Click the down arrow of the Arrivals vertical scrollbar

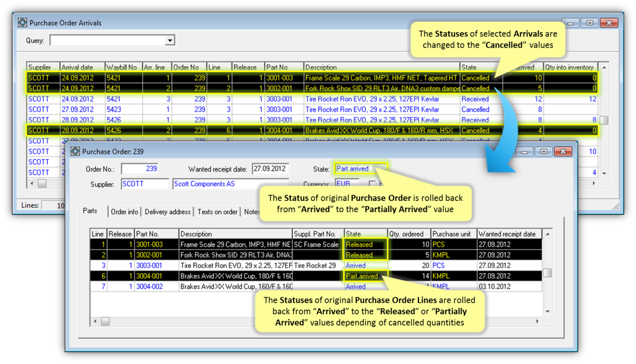[x=604, y=173]
